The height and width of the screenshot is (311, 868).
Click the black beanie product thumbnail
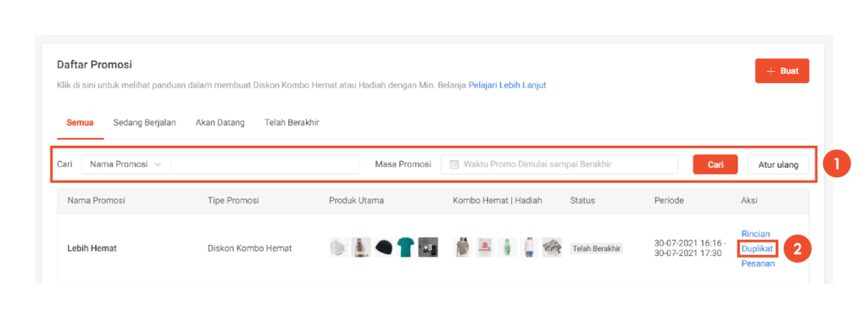pyautogui.click(x=383, y=247)
